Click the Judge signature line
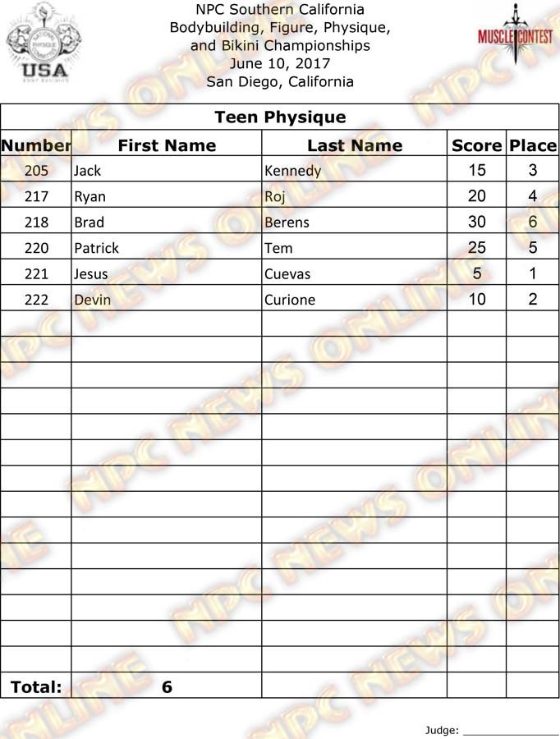 pos(510,729)
